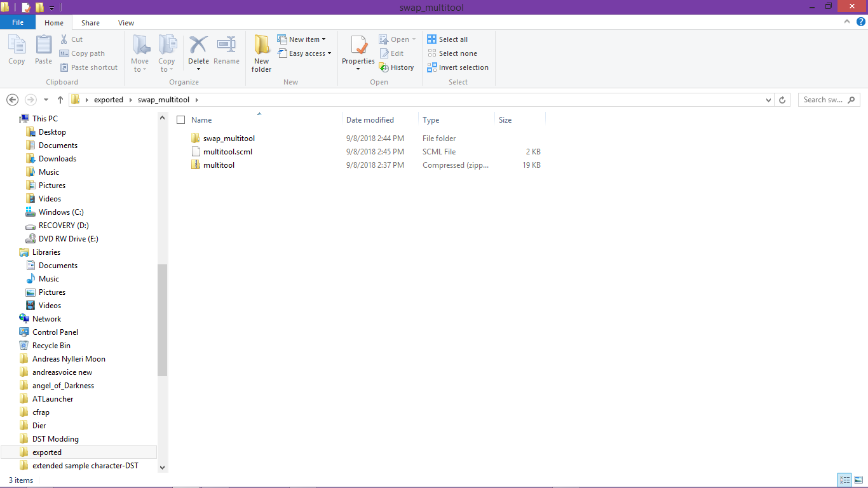Open the Help question mark icon
This screenshot has width=868, height=488.
[861, 22]
